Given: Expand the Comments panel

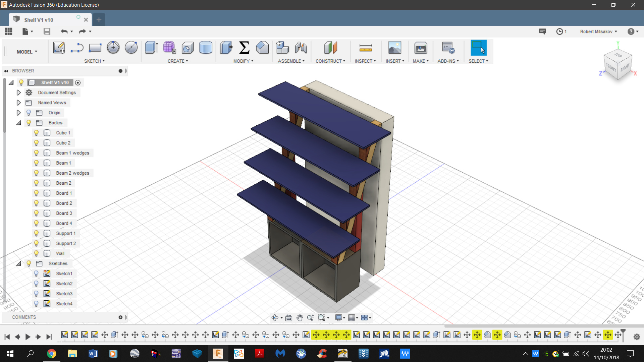Looking at the screenshot, I should 120,317.
